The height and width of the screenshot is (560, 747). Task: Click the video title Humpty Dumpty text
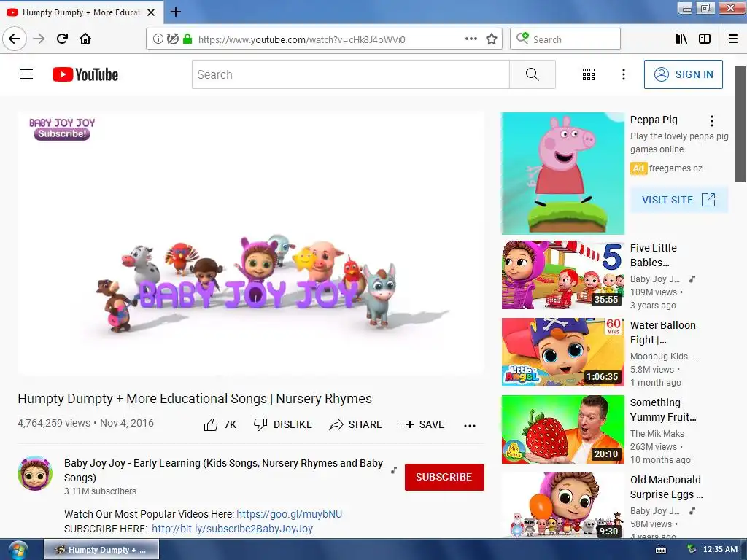click(x=194, y=399)
